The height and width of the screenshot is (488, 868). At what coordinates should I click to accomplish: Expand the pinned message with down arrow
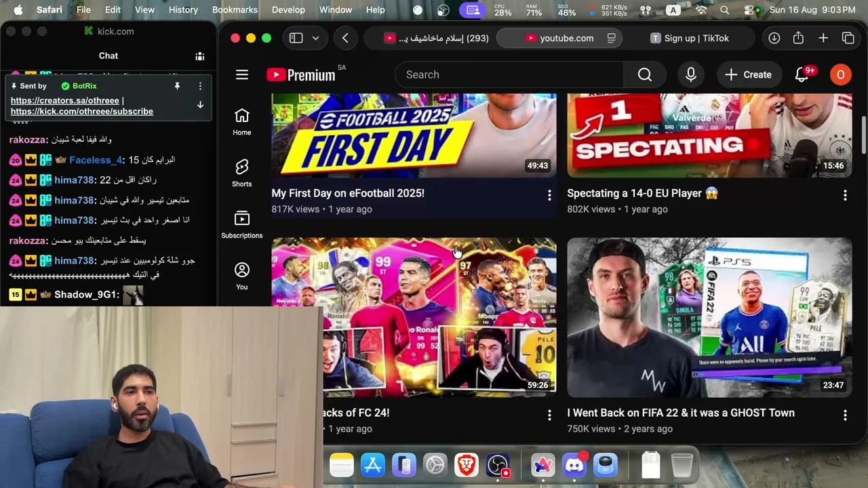[x=200, y=105]
